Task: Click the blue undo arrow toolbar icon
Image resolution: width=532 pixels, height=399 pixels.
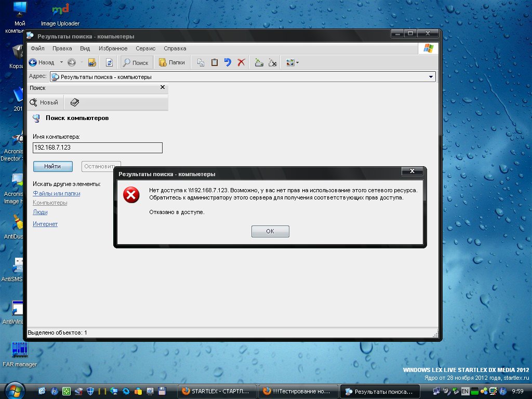Action: [x=228, y=62]
